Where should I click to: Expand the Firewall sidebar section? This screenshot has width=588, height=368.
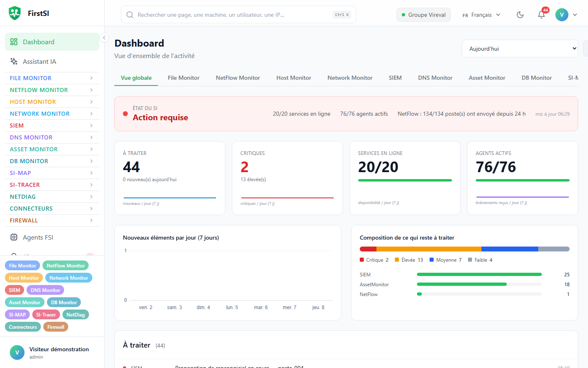click(52, 220)
